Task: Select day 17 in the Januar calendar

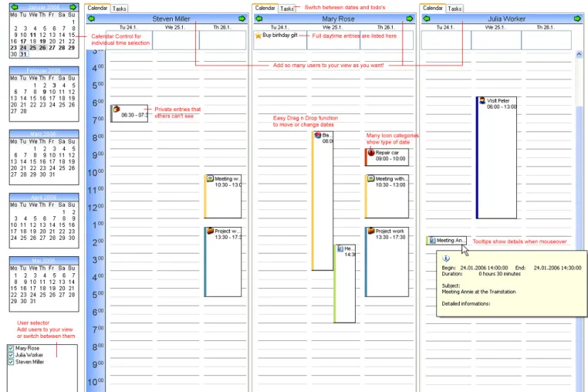Action: (23, 41)
